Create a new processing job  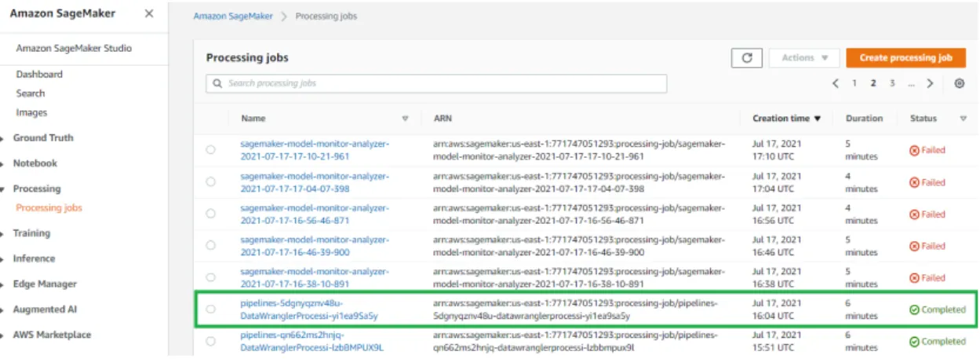pyautogui.click(x=905, y=58)
